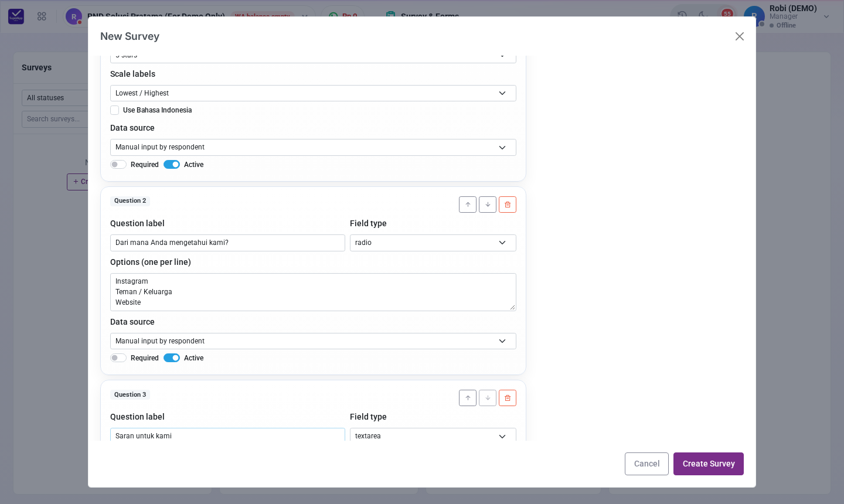Disable Active switch in Question 2
This screenshot has width=844, height=504.
(172, 358)
